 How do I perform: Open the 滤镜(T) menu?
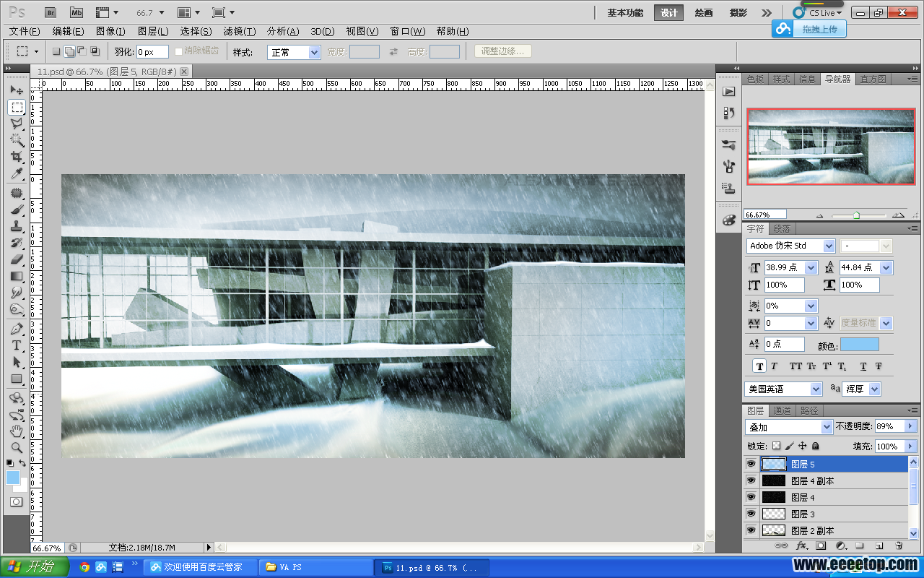240,31
